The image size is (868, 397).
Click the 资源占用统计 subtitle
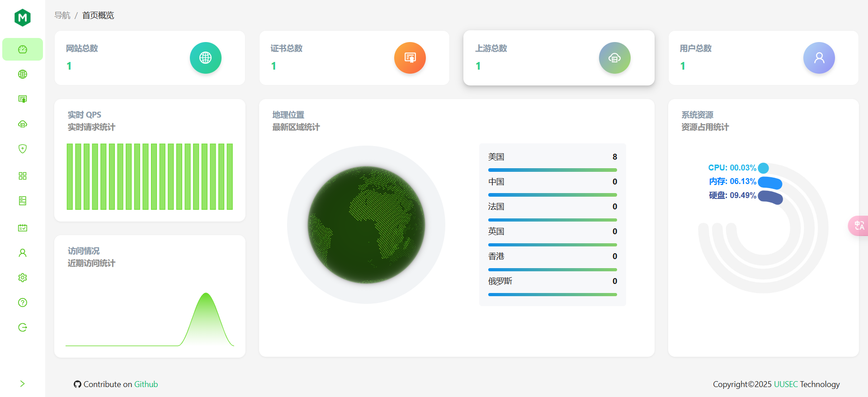(x=705, y=127)
